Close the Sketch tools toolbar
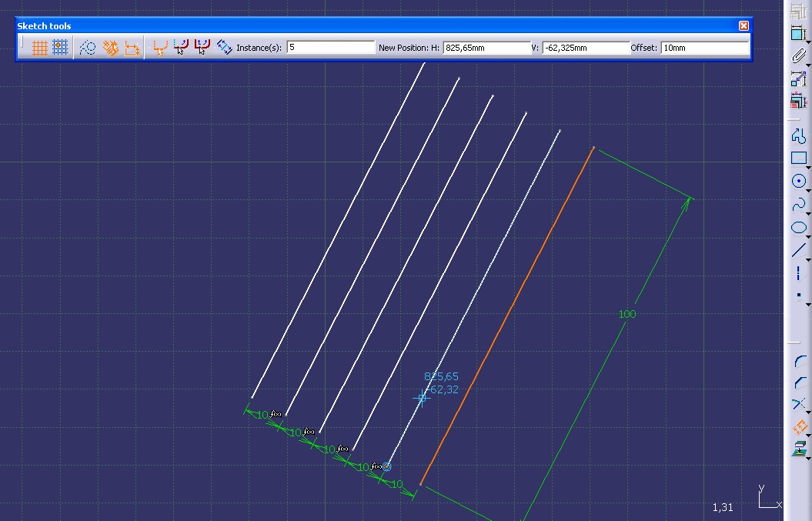 pyautogui.click(x=743, y=25)
